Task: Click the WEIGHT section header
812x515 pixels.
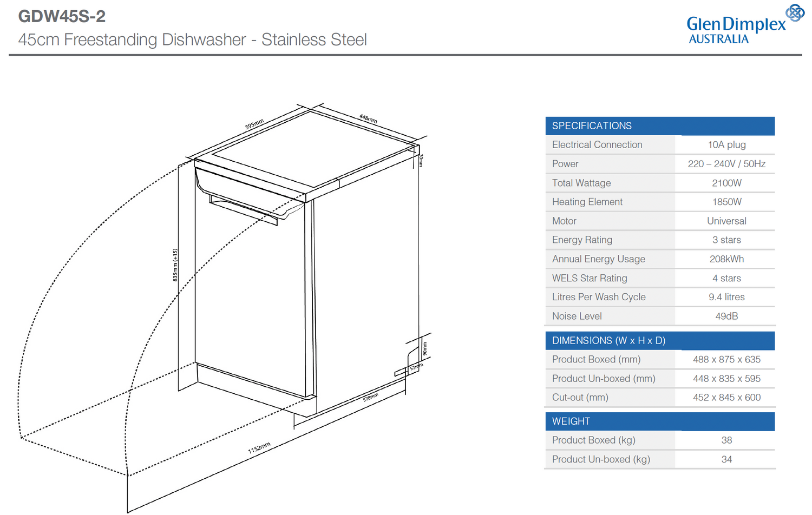Action: (571, 421)
